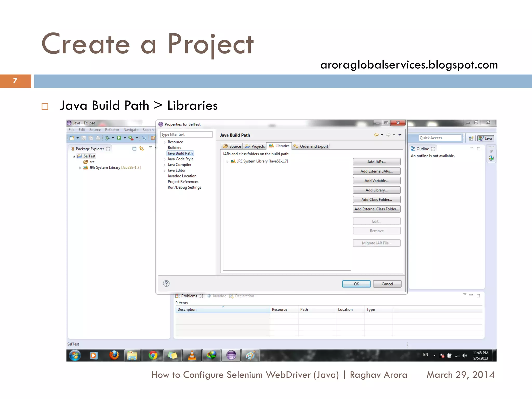
Task: Toggle Link with Editor in Package Explorer
Action: click(x=141, y=149)
